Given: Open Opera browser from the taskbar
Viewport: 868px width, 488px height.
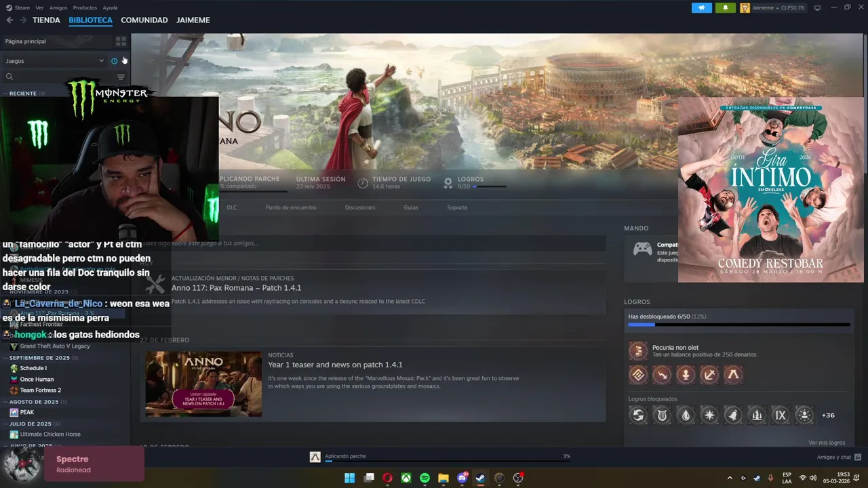Looking at the screenshot, I should click(x=387, y=478).
